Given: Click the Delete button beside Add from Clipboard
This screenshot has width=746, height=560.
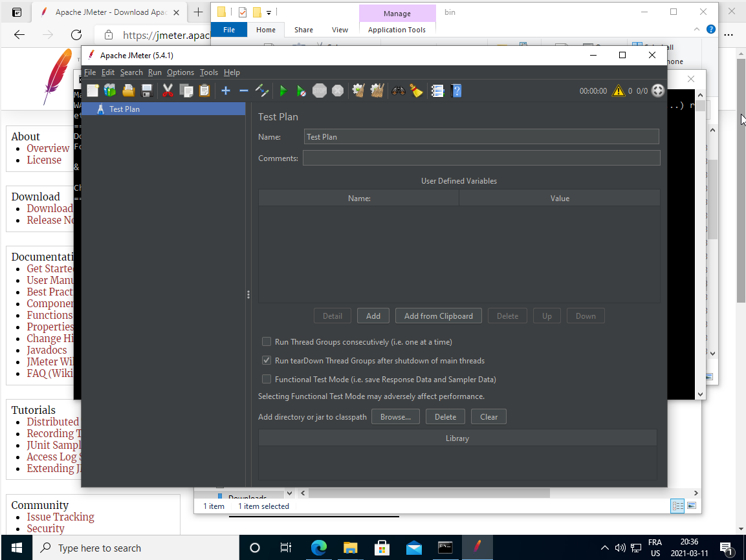Looking at the screenshot, I should [x=508, y=316].
